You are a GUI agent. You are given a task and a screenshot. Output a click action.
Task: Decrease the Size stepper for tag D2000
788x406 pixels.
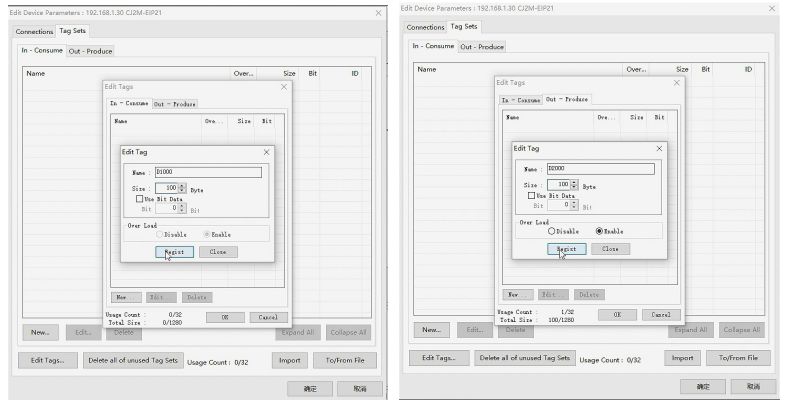coord(574,188)
